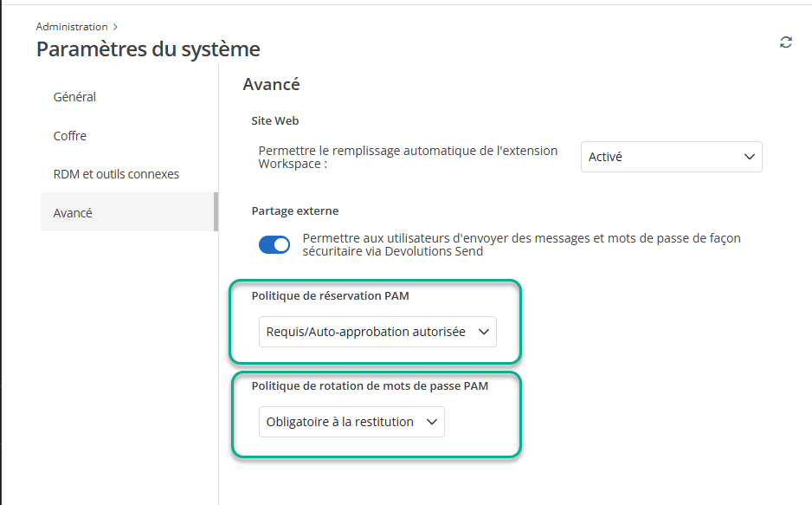Screen dimensions: 812x505
Task: Select the Avancé tab in the sidebar
Action: pyautogui.click(x=73, y=213)
